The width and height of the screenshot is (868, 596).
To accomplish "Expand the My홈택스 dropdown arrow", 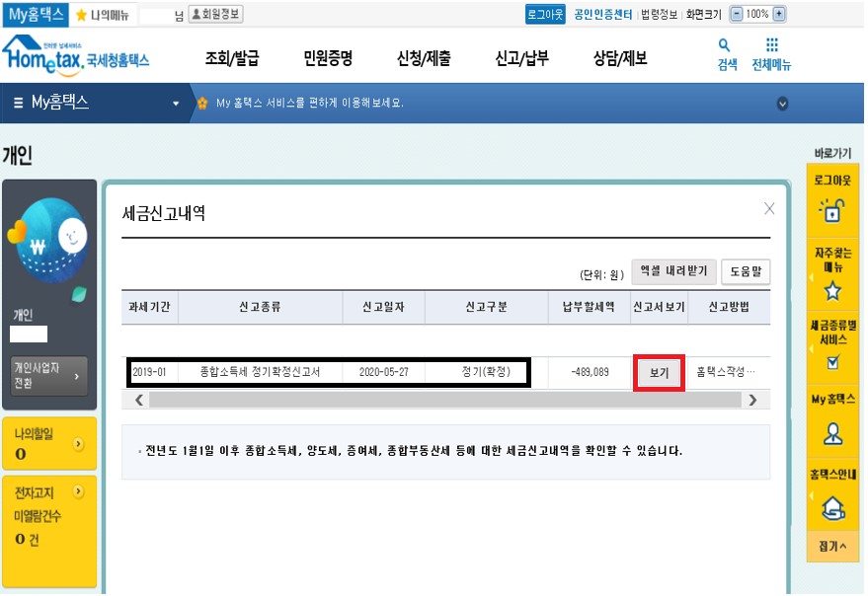I will click(176, 104).
